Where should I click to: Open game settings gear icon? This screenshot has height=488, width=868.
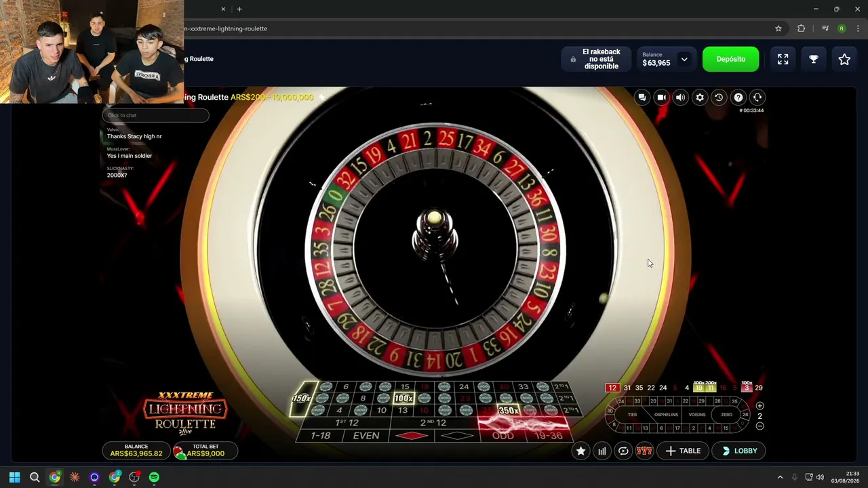coord(700,98)
